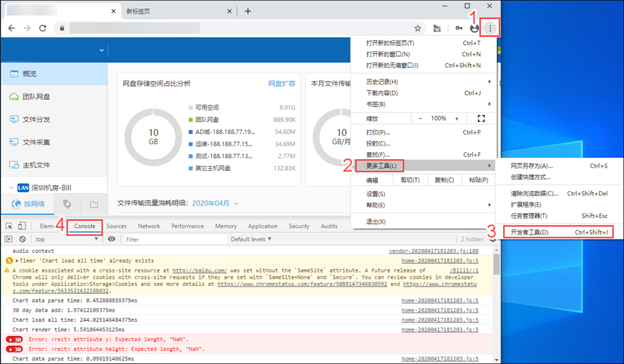Image resolution: width=624 pixels, height=364 pixels.
Task: Click the folder icon tab in sidebar
Action: pyautogui.click(x=94, y=204)
